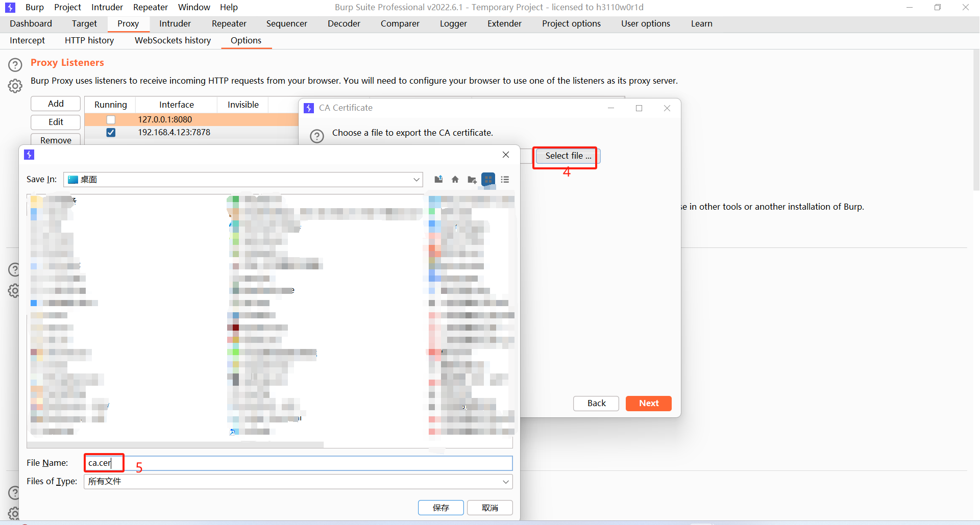The image size is (980, 525).
Task: Click the Home folder icon
Action: click(455, 179)
